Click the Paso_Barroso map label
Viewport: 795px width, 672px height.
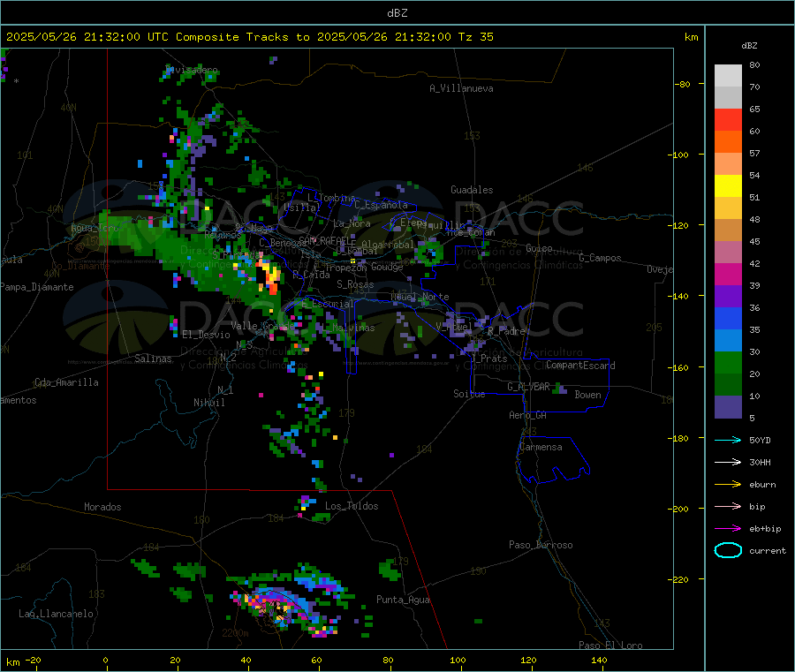click(541, 545)
